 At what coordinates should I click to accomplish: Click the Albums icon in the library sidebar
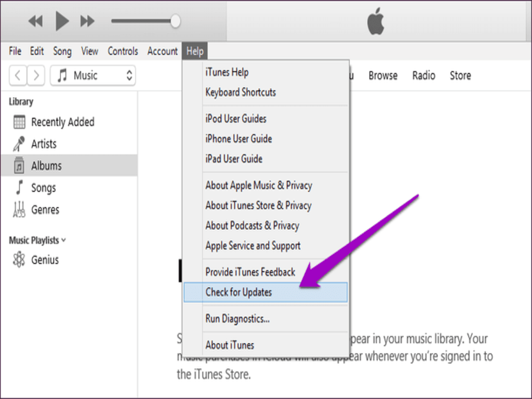[20, 165]
